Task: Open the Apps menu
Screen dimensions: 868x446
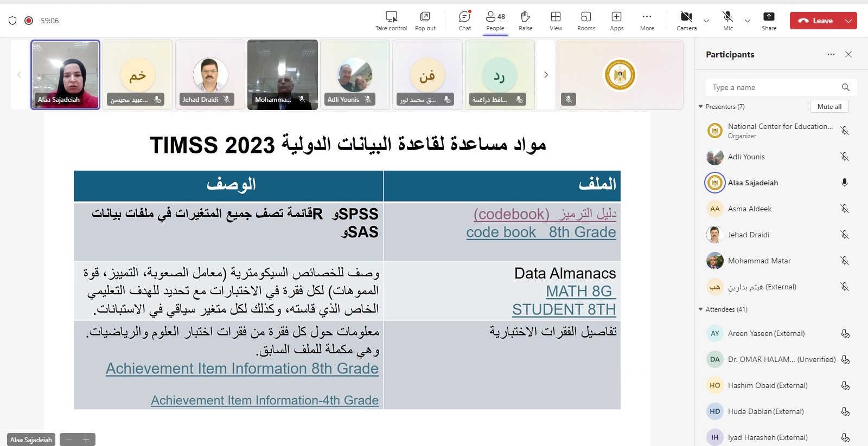Action: (616, 21)
